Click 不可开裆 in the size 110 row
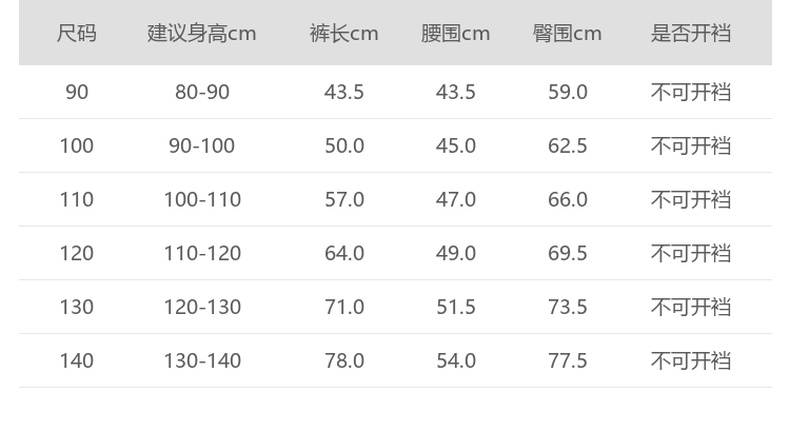The height and width of the screenshot is (431, 790). click(x=691, y=199)
